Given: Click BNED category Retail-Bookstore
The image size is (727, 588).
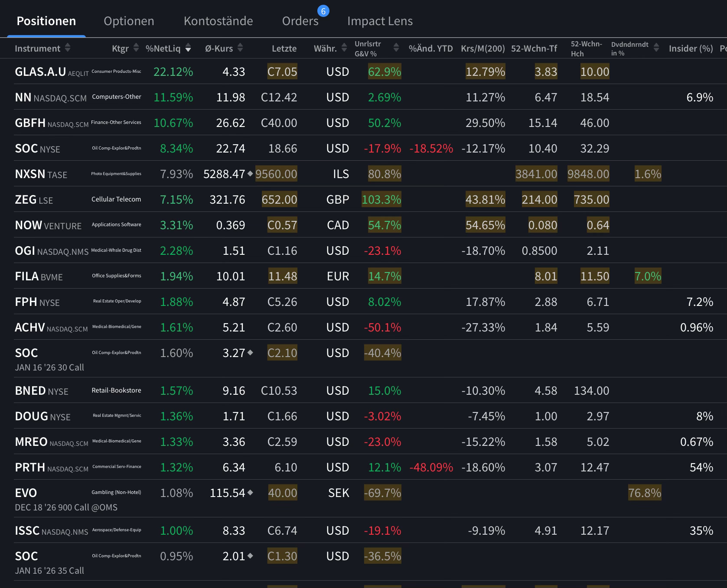Looking at the screenshot, I should tap(116, 390).
